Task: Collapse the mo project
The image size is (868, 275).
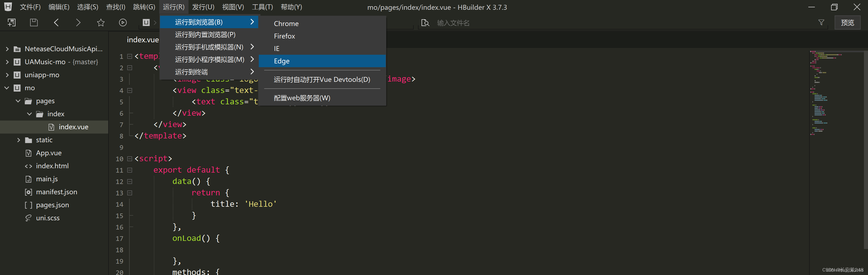Action: pos(7,88)
